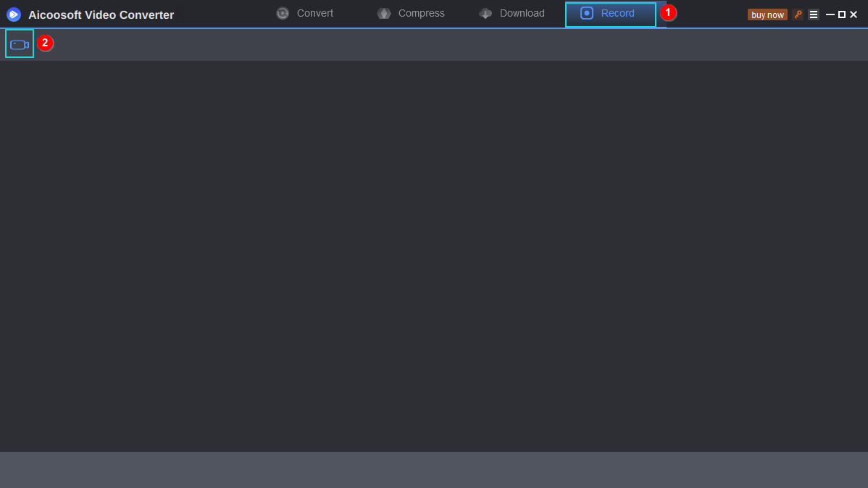868x488 pixels.
Task: Open the Download tab label
Action: [522, 13]
